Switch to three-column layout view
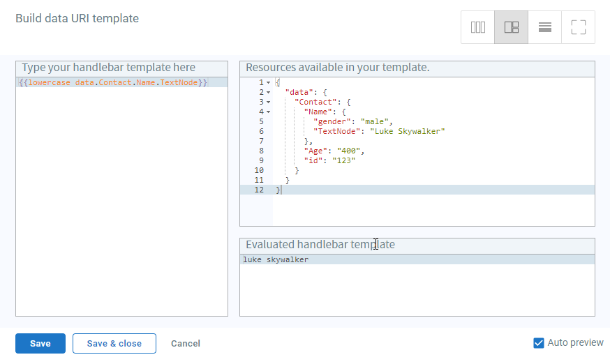Image resolution: width=610 pixels, height=364 pixels. point(477,27)
